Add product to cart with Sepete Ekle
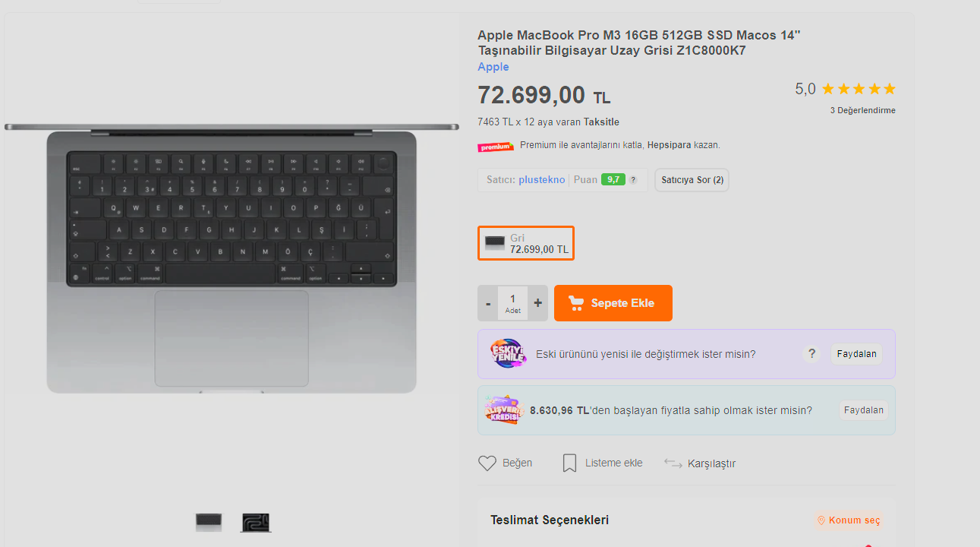The width and height of the screenshot is (980, 547). tap(613, 303)
